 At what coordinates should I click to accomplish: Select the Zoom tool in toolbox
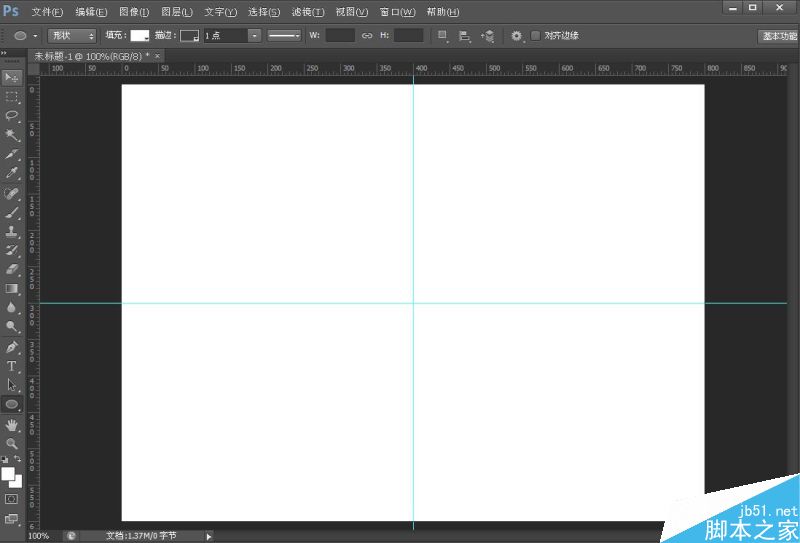click(12, 443)
